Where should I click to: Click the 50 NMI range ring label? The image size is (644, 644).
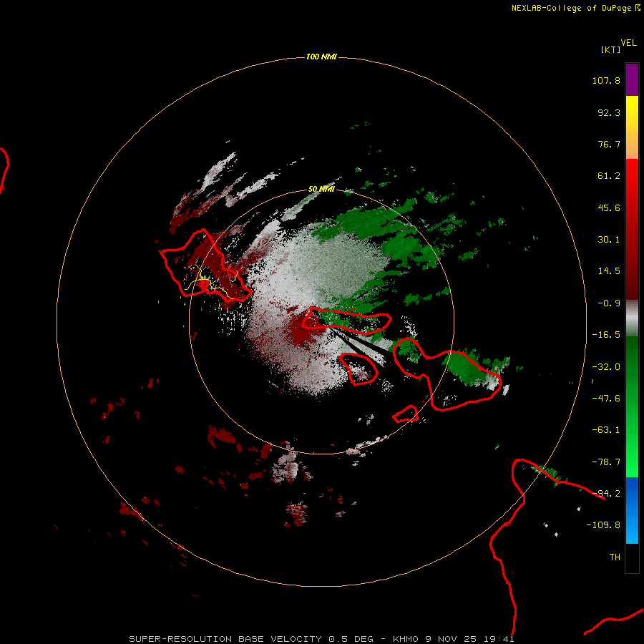click(321, 189)
